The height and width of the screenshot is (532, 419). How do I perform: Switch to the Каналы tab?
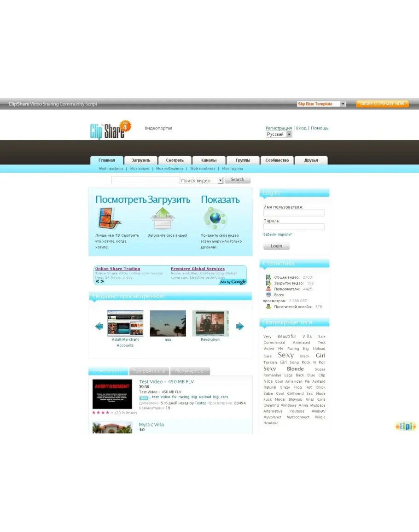click(209, 160)
